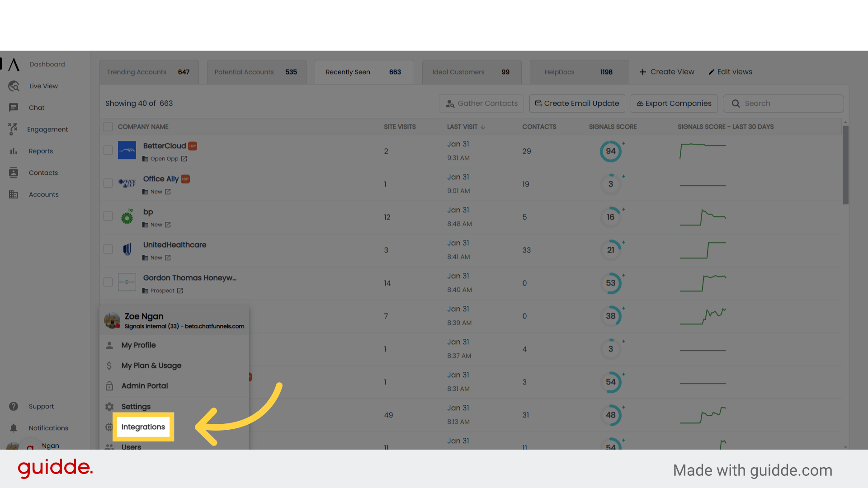868x488 pixels.
Task: Open bp New external link icon
Action: pos(168,225)
